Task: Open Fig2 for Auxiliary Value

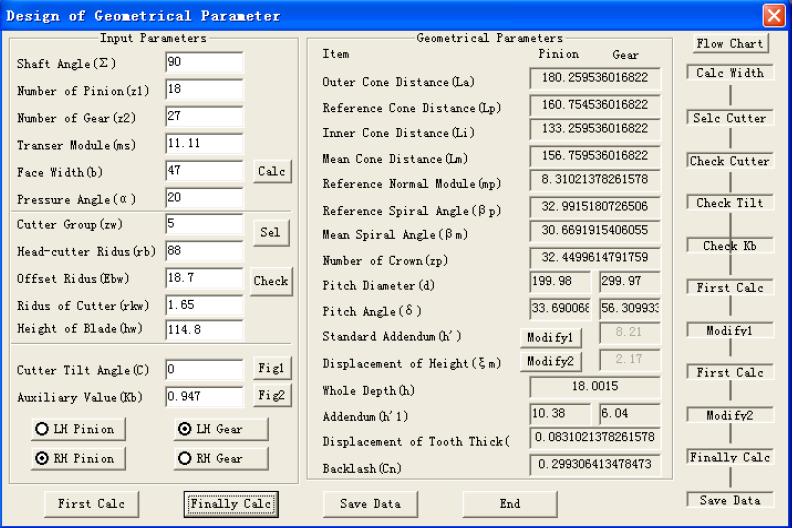Action: click(272, 395)
